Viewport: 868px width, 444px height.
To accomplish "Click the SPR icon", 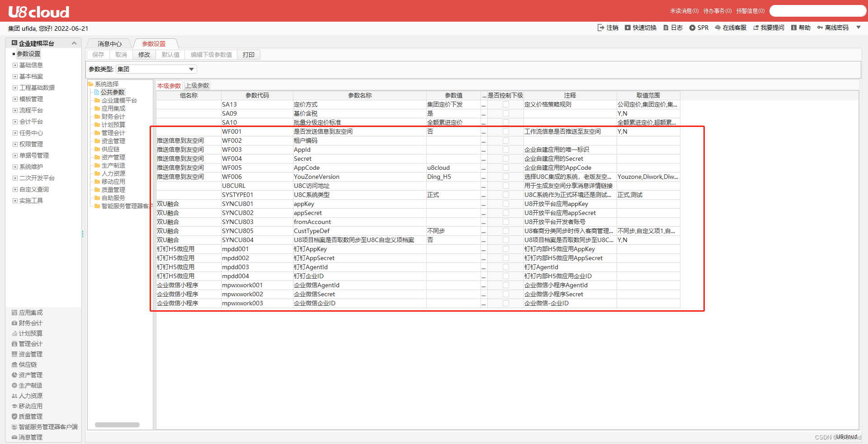I will [x=698, y=28].
